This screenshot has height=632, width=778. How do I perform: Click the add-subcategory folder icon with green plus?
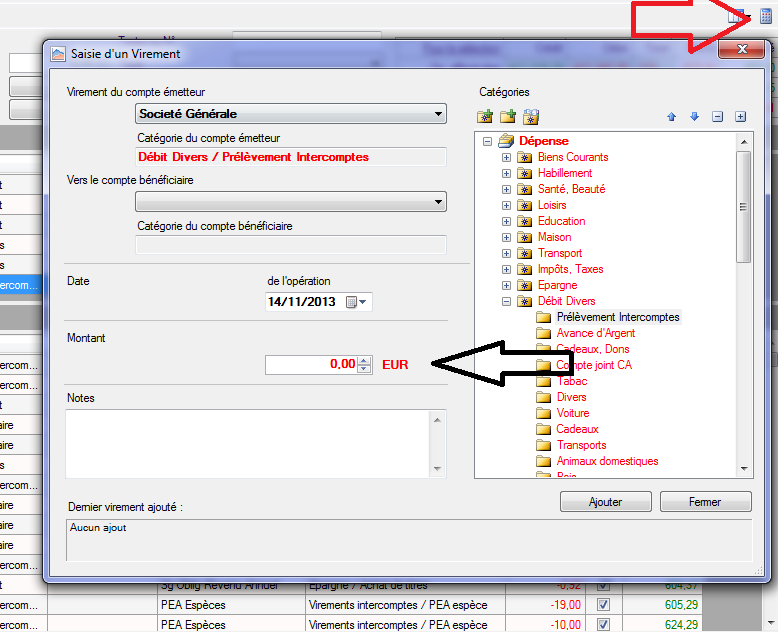coord(508,117)
